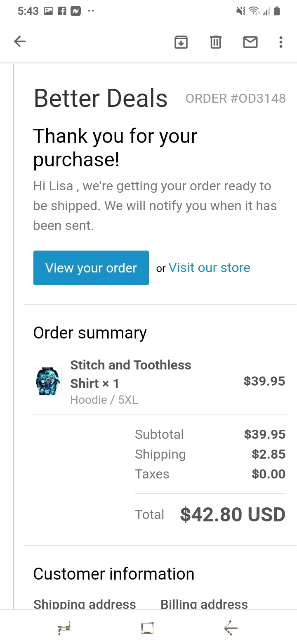Tap the Shipping address heading

point(85,604)
